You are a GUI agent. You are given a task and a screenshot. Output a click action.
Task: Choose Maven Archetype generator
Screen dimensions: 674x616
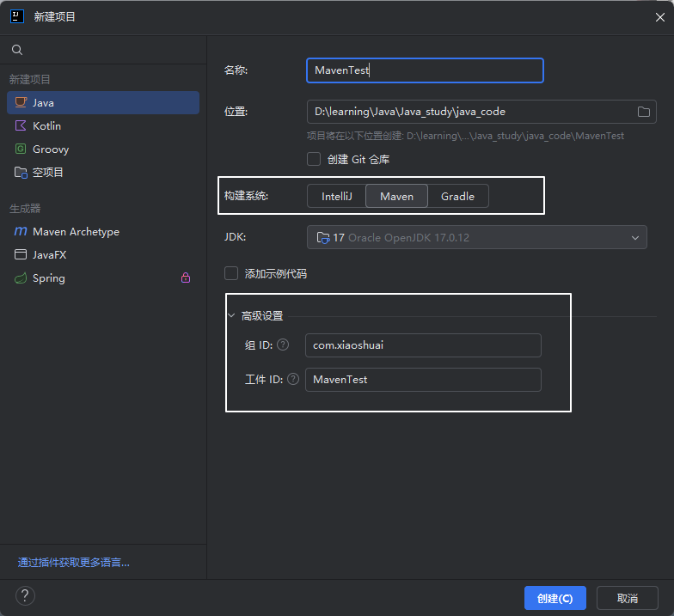tap(103, 232)
